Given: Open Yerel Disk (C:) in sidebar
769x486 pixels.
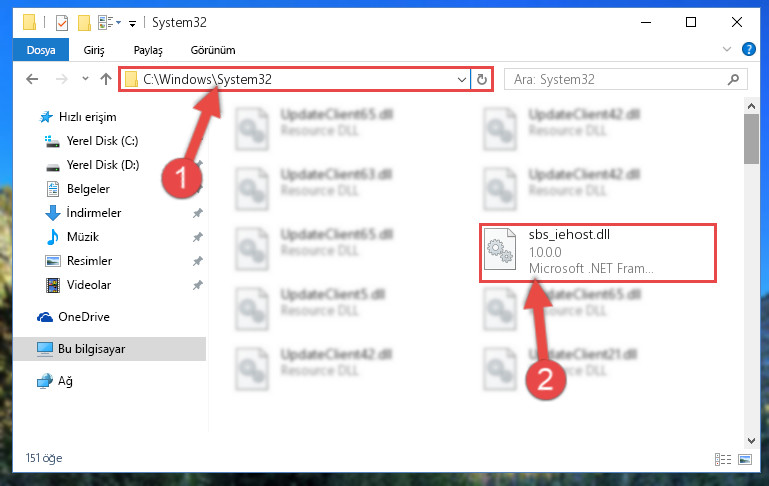Looking at the screenshot, I should click(102, 141).
